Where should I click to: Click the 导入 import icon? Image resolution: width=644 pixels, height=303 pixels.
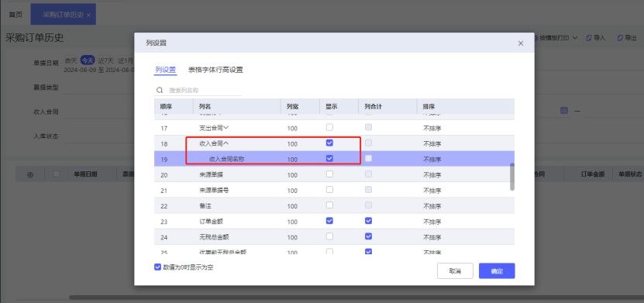tap(588, 38)
